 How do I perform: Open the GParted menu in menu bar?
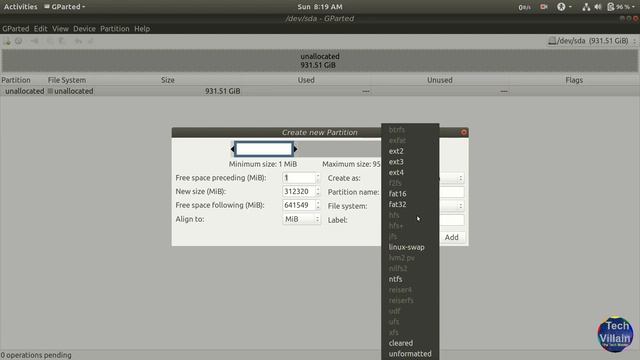click(16, 29)
